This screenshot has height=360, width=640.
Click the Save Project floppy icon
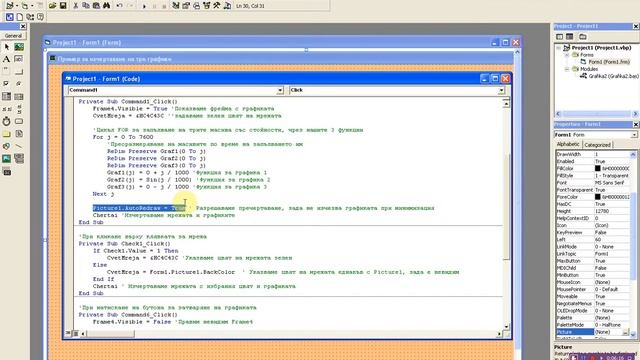tap(63, 6)
